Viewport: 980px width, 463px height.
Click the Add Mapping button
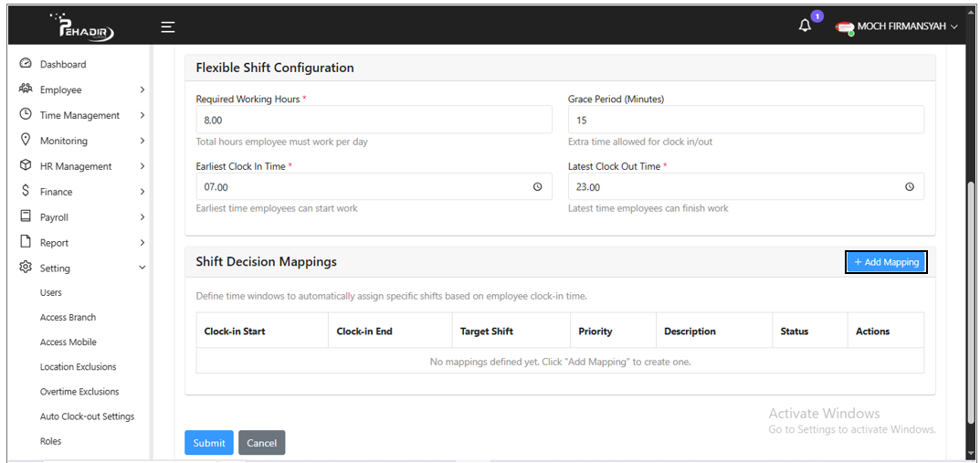coord(886,262)
